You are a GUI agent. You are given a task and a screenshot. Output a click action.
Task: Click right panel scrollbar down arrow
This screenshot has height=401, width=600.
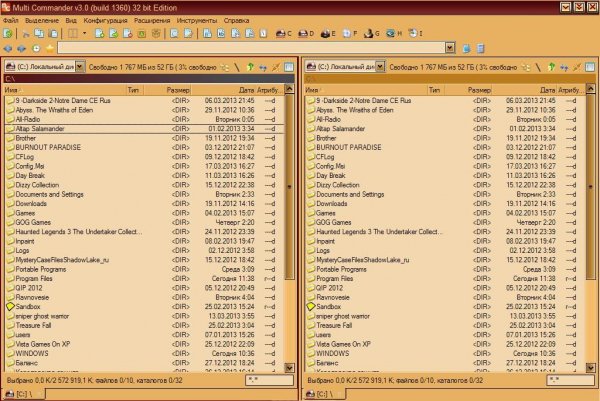click(x=590, y=368)
